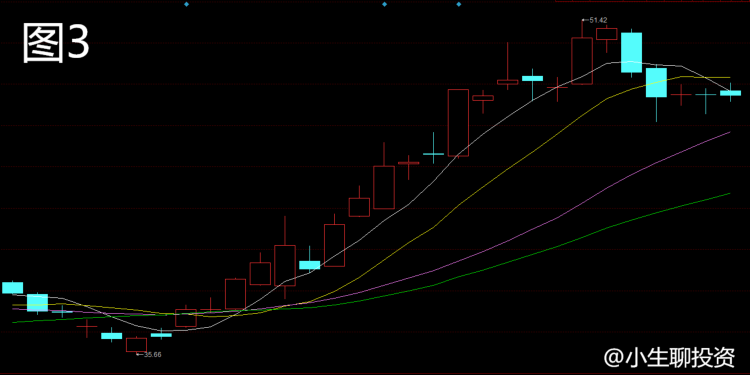Select the green moving average line's right end
750x375 pixels.
pyautogui.click(x=729, y=194)
